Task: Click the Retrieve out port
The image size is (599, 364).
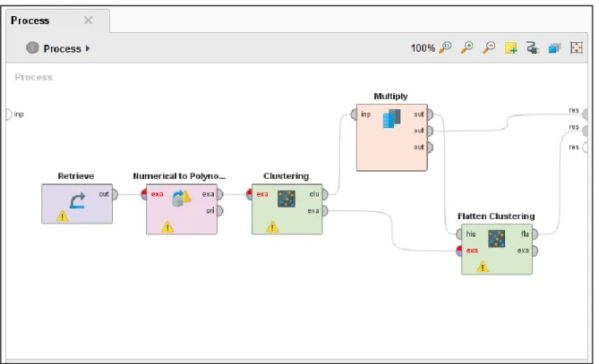Action: point(115,194)
